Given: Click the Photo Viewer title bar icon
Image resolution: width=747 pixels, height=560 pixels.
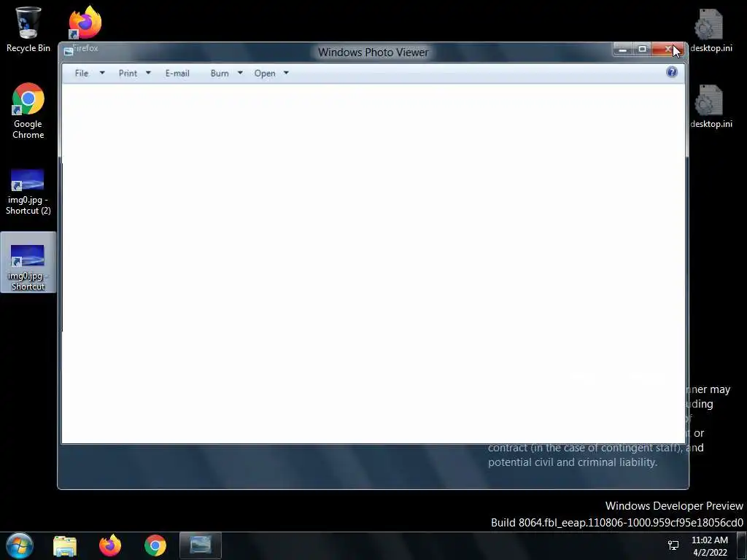Looking at the screenshot, I should click(x=69, y=51).
